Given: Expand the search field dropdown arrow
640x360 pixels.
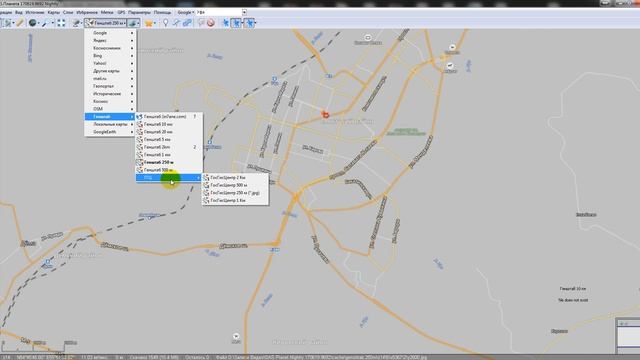Looking at the screenshot, I should (244, 12).
